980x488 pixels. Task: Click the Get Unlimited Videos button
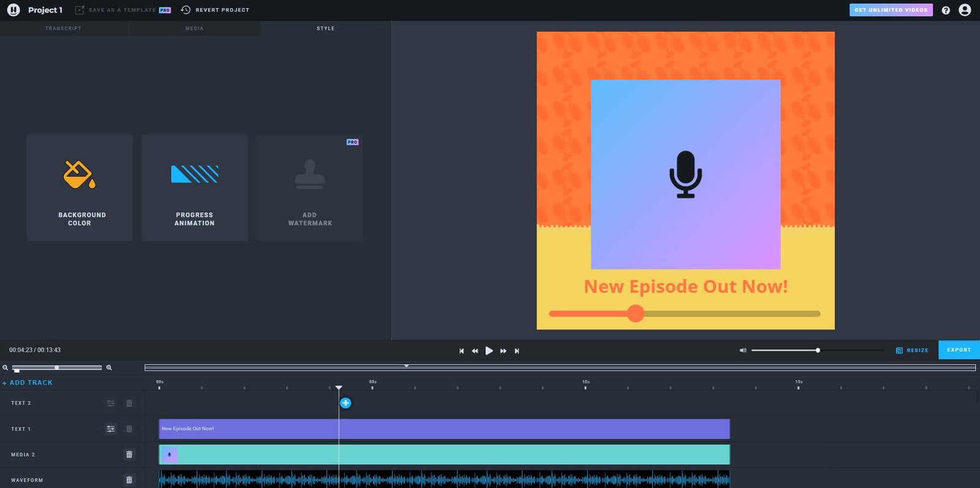pos(891,10)
